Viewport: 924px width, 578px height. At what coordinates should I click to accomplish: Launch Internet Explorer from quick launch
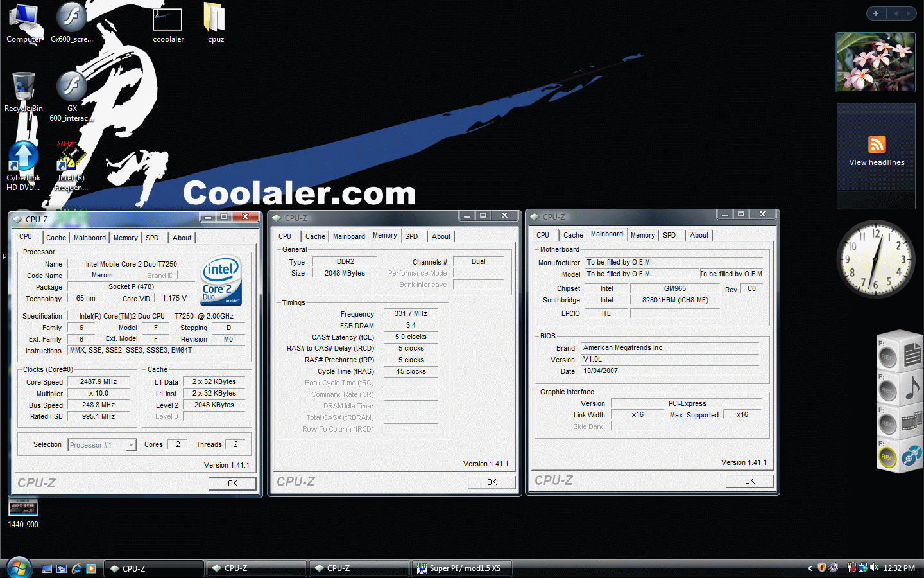coord(76,568)
